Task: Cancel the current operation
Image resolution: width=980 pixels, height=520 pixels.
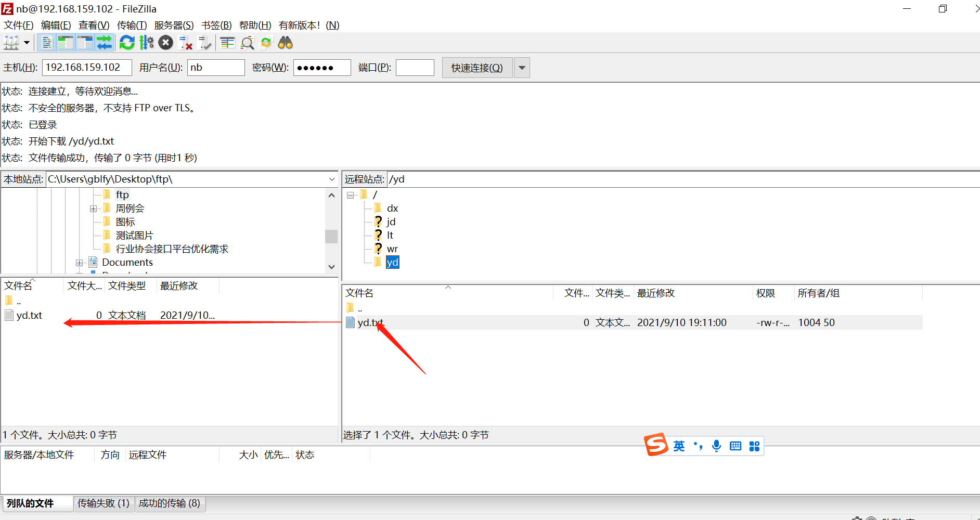Action: (x=166, y=43)
